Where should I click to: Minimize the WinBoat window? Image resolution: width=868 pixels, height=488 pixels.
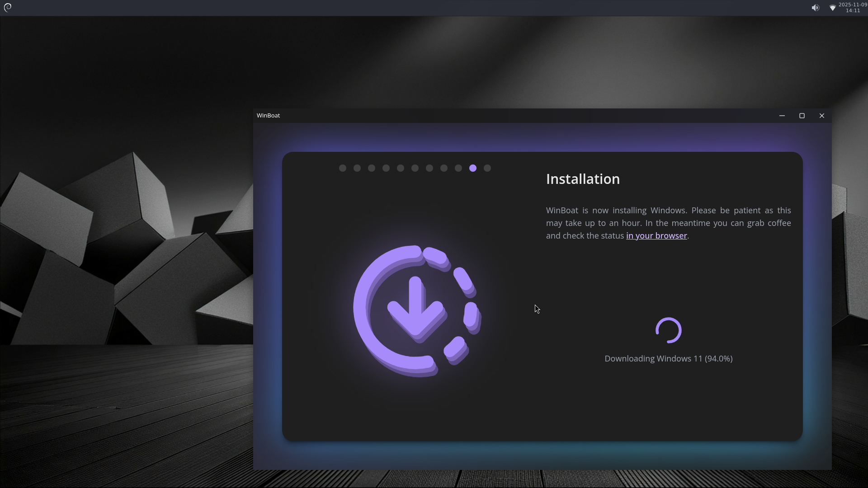point(782,116)
